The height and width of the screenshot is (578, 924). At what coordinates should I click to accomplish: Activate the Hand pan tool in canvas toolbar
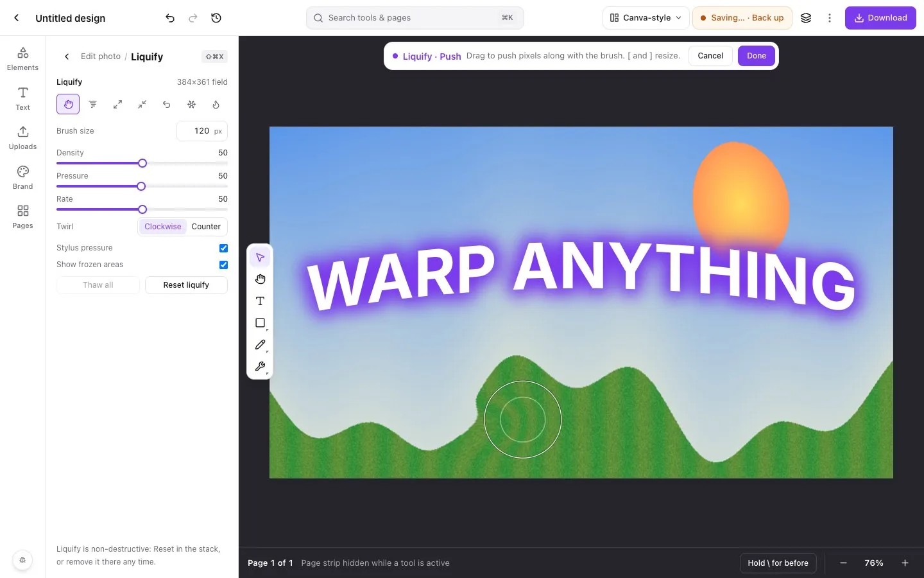260,279
